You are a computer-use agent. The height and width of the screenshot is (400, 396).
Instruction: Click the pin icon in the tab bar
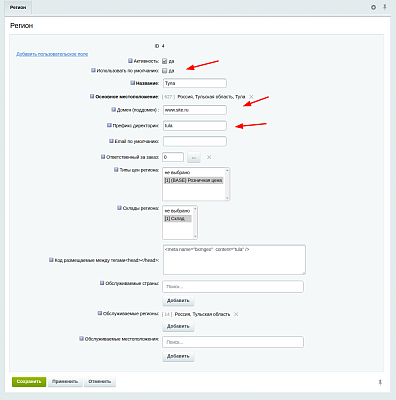point(384,7)
